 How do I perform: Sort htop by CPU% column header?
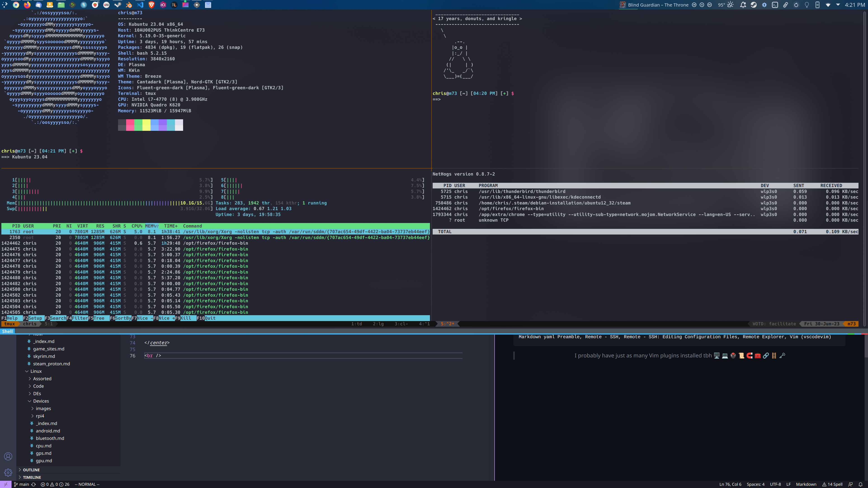[137, 226]
